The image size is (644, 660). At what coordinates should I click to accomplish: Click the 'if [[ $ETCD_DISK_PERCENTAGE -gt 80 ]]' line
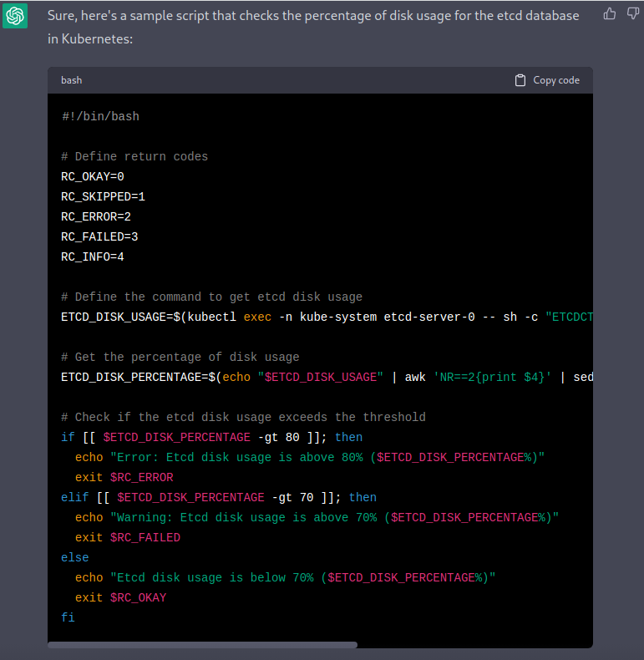[211, 437]
